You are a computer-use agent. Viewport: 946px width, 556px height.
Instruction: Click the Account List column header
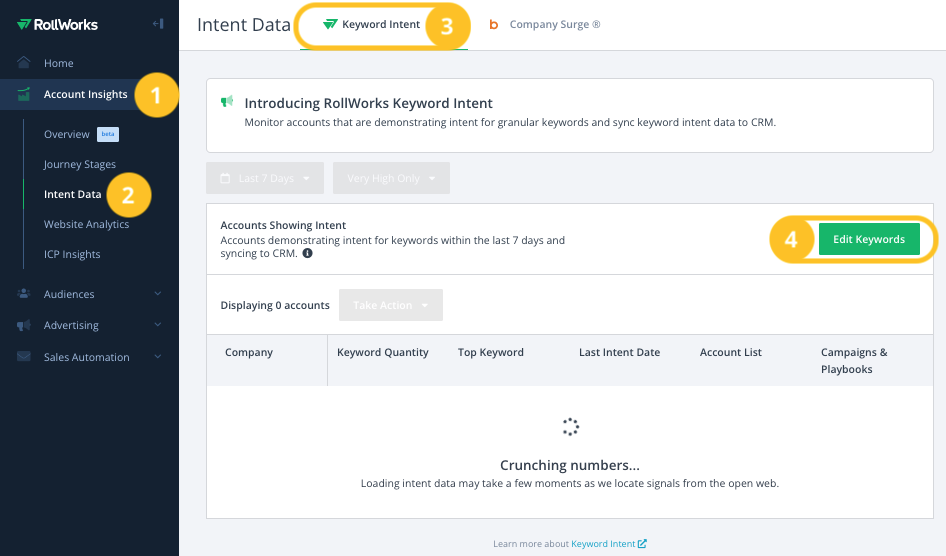[731, 352]
